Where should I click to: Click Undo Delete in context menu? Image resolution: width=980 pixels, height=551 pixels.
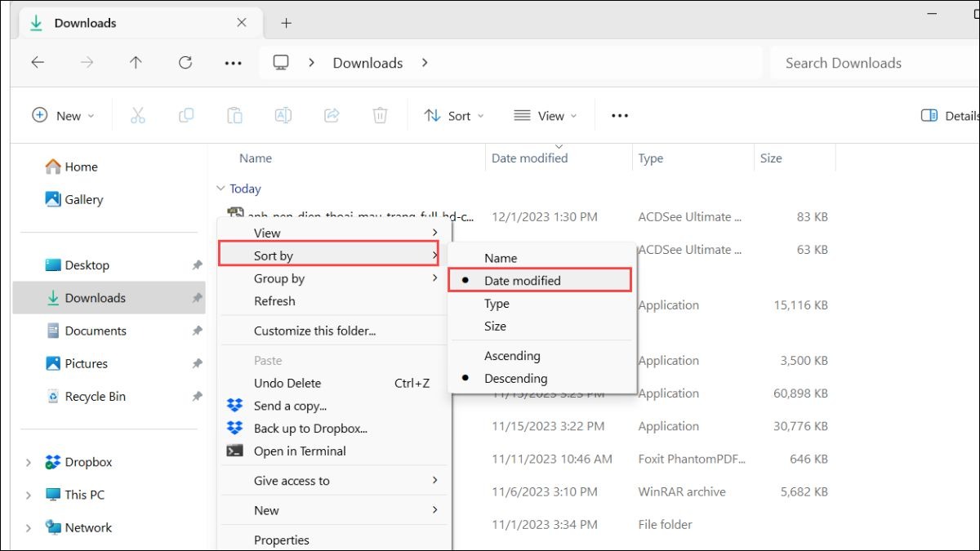tap(334, 383)
